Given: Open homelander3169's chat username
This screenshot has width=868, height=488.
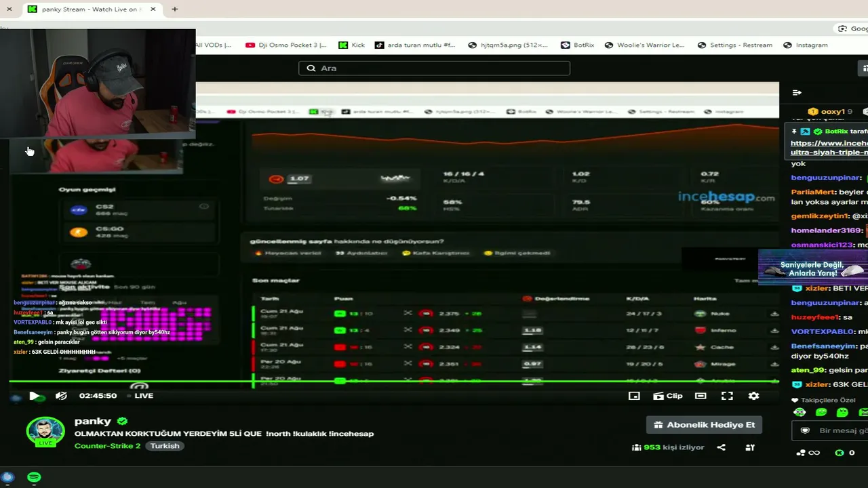Looking at the screenshot, I should pos(825,230).
